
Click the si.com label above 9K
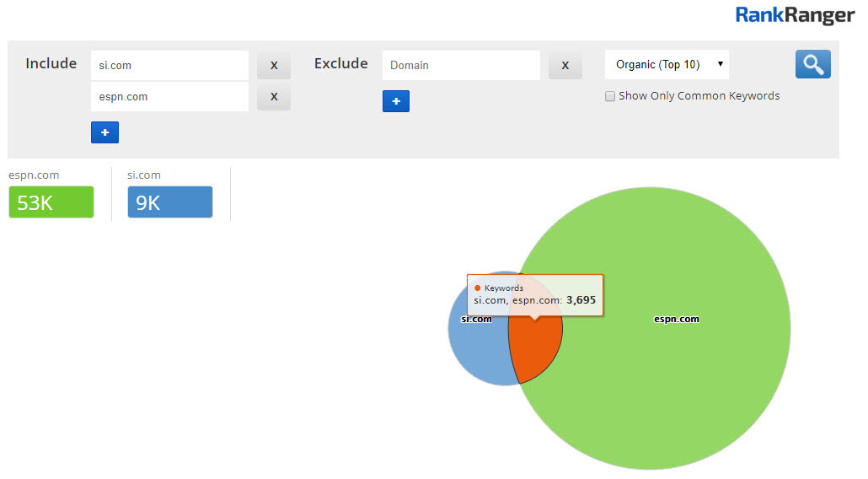pyautogui.click(x=144, y=175)
